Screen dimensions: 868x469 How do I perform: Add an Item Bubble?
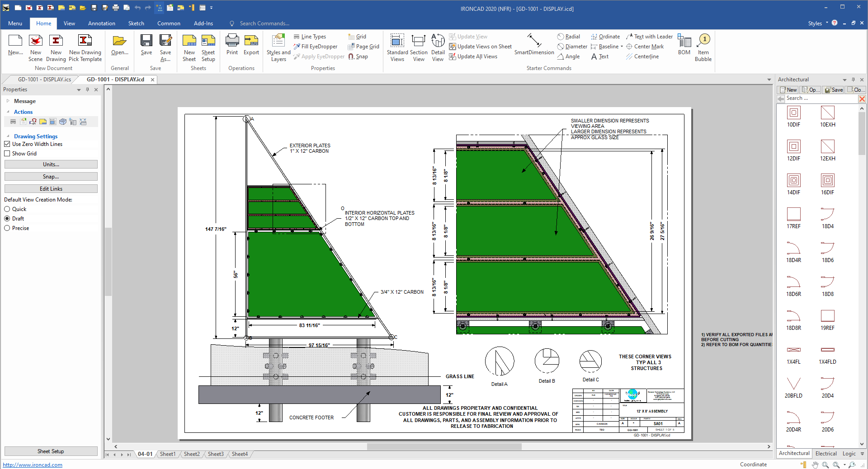click(x=703, y=47)
